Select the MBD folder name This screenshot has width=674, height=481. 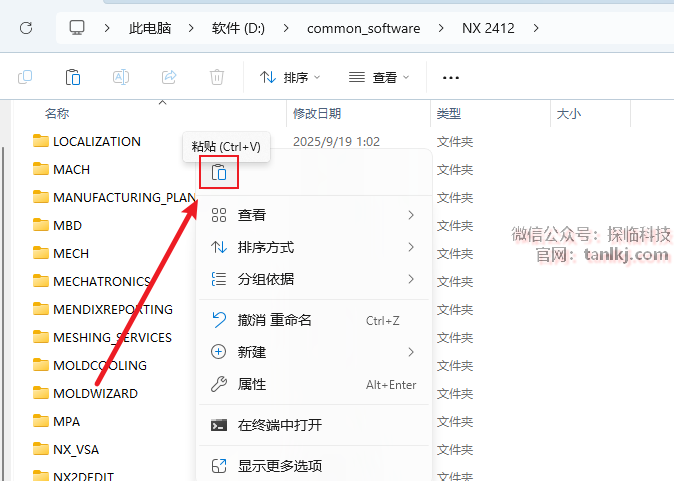point(67,225)
